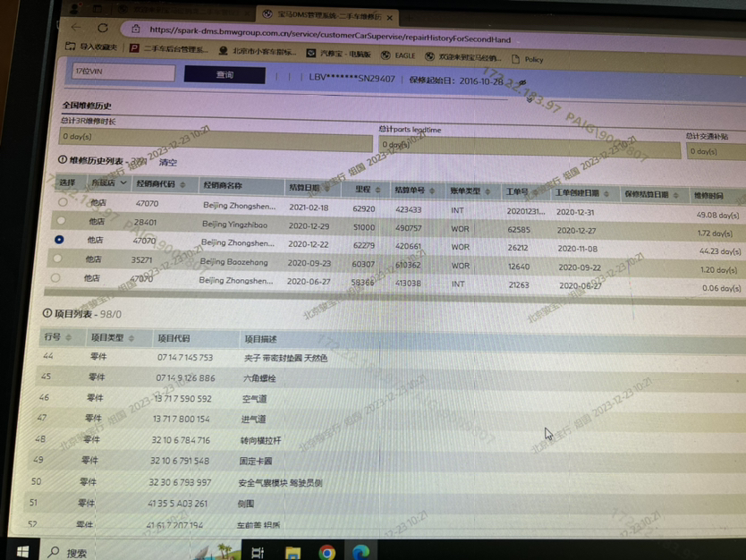Go back using the browser back arrow
Screen dimensions: 746x560
[x=76, y=27]
